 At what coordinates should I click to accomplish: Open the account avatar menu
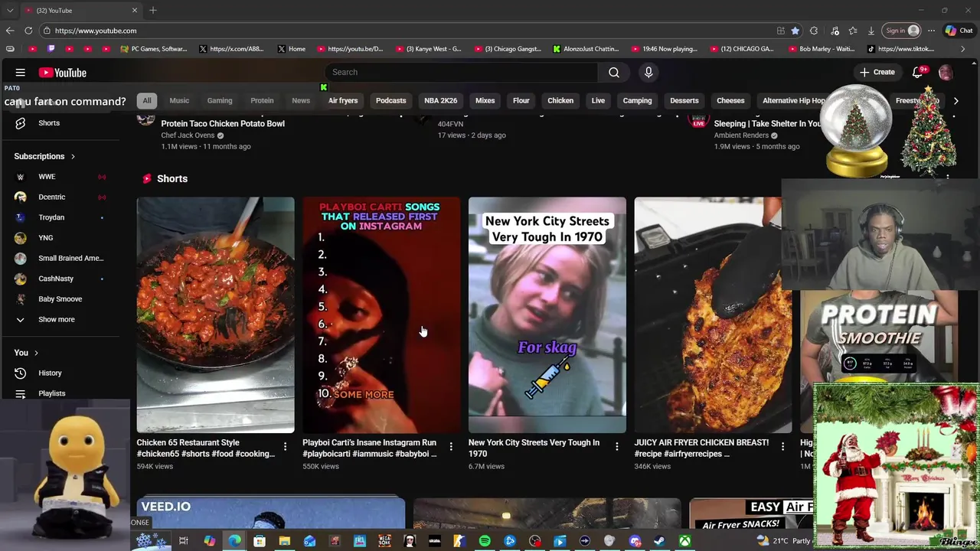tap(946, 72)
